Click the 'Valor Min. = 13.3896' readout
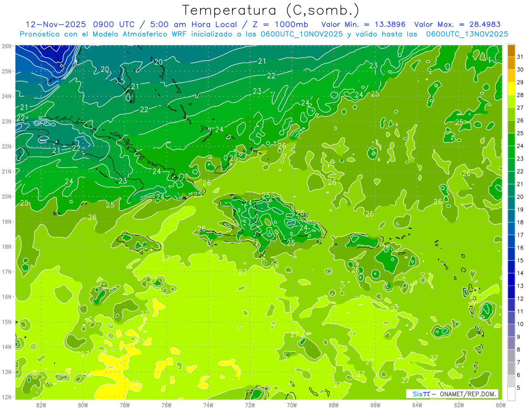Image resolution: width=532 pixels, height=411 pixels. coord(364,25)
